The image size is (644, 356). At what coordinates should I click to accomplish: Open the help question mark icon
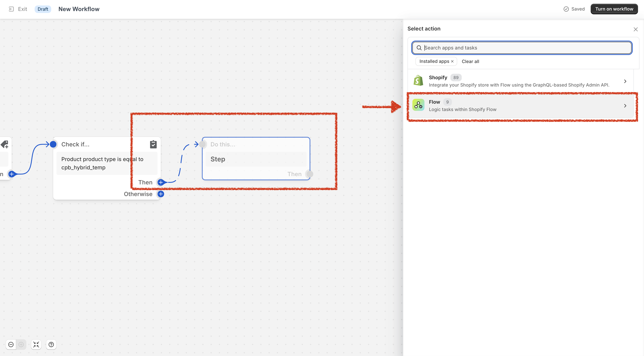pyautogui.click(x=51, y=345)
